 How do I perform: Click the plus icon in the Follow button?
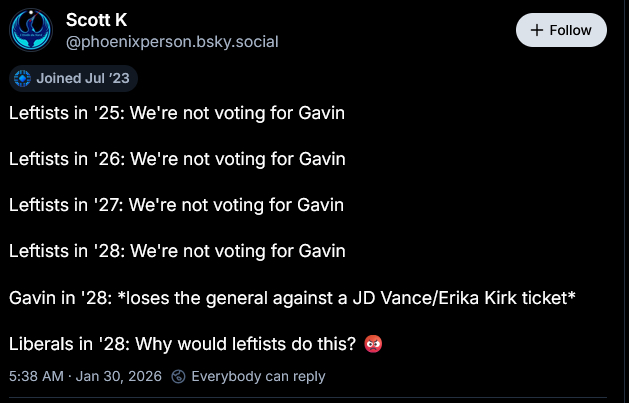point(537,30)
